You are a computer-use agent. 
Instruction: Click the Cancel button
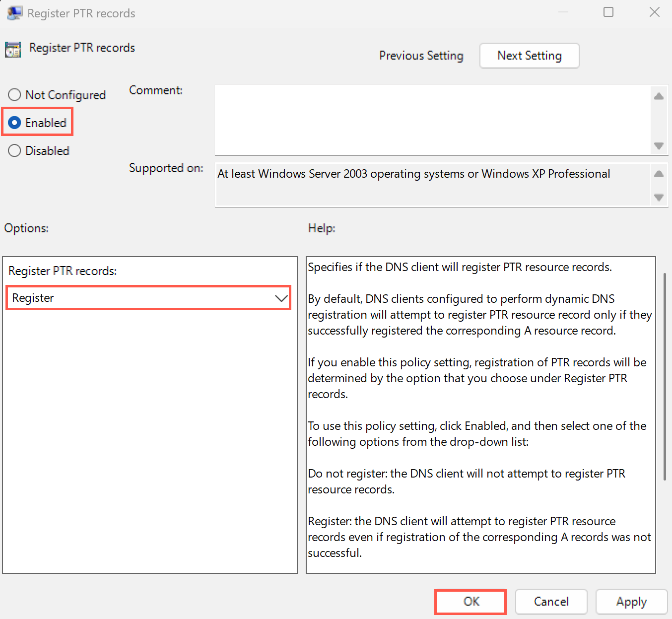tap(551, 602)
